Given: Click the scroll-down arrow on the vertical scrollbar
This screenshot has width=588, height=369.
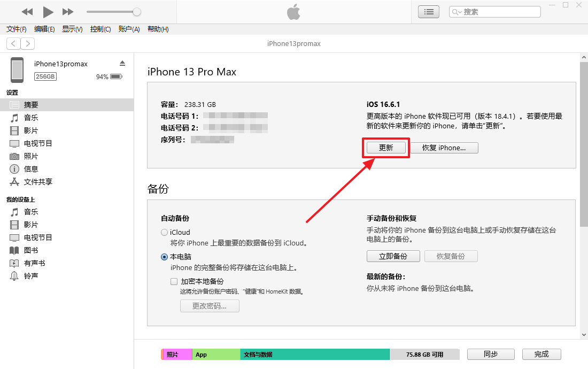Looking at the screenshot, I should click(583, 334).
